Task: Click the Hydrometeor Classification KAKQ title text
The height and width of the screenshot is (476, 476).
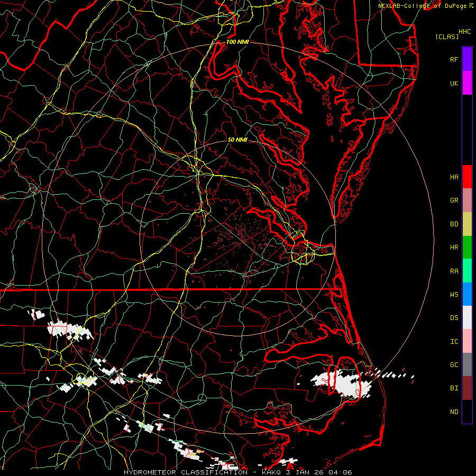Action: tap(203, 472)
